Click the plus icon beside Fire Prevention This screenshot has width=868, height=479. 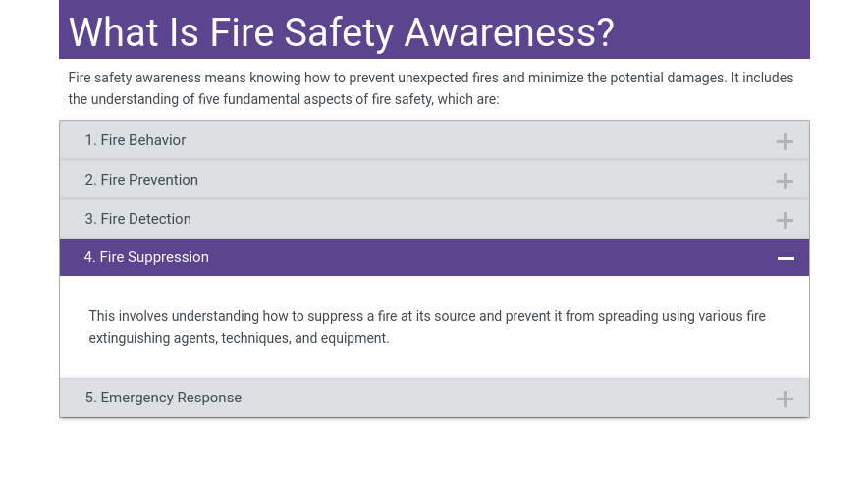[785, 181]
